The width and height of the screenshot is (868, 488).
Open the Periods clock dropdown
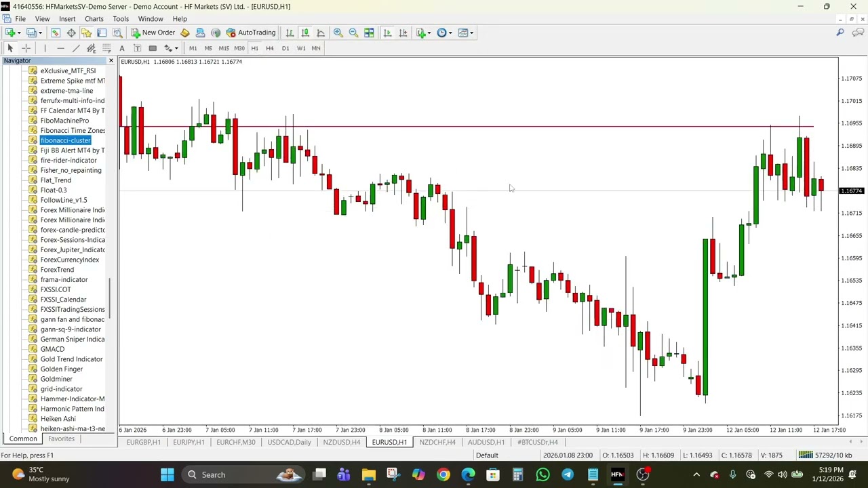click(x=445, y=33)
